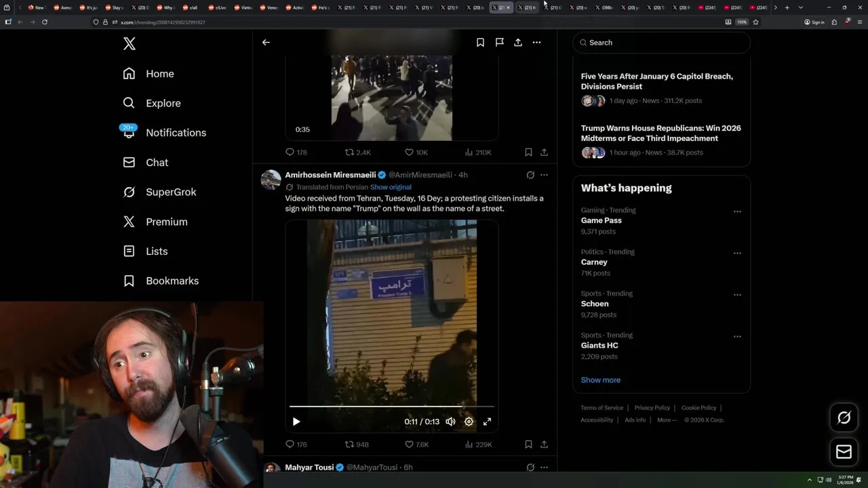The width and height of the screenshot is (868, 488).
Task: Open more options in top header
Action: [536, 42]
